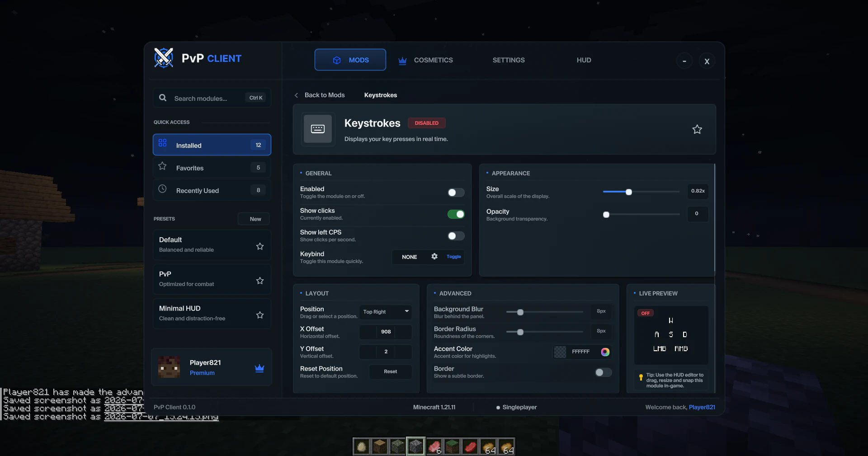
Task: Select Favorites in Quick Access
Action: (x=212, y=168)
